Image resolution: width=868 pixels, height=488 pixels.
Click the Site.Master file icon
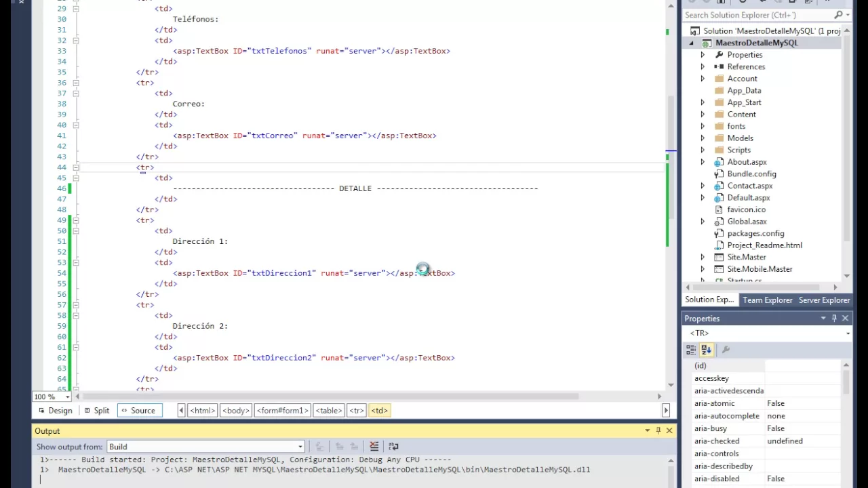(719, 257)
